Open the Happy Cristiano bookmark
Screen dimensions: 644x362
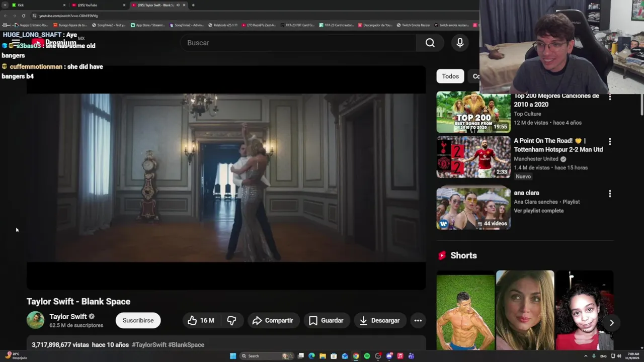point(32,25)
